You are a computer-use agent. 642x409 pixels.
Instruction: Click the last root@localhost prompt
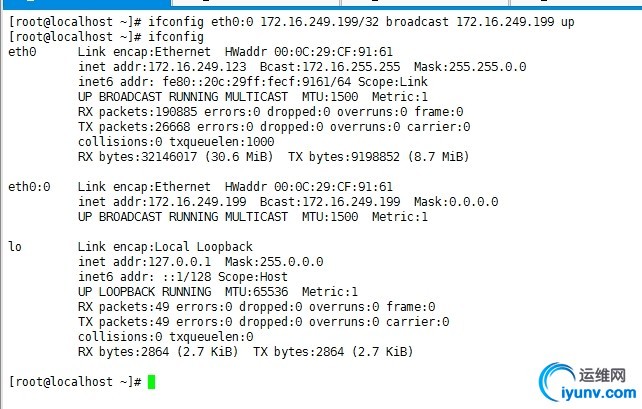pos(75,382)
